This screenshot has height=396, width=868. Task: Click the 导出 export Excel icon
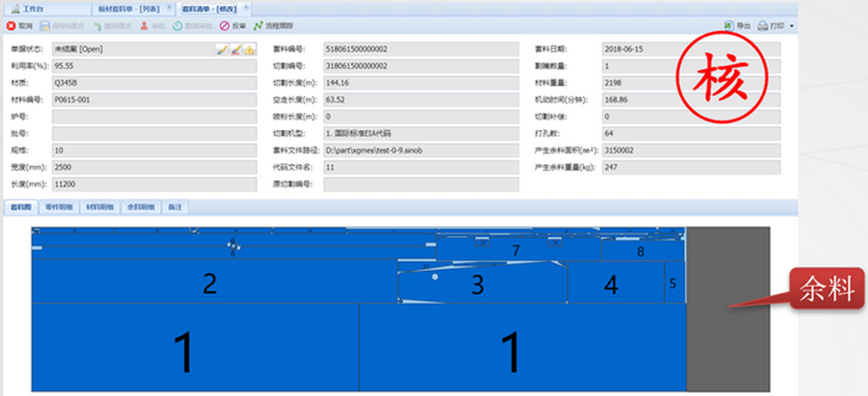(x=727, y=26)
